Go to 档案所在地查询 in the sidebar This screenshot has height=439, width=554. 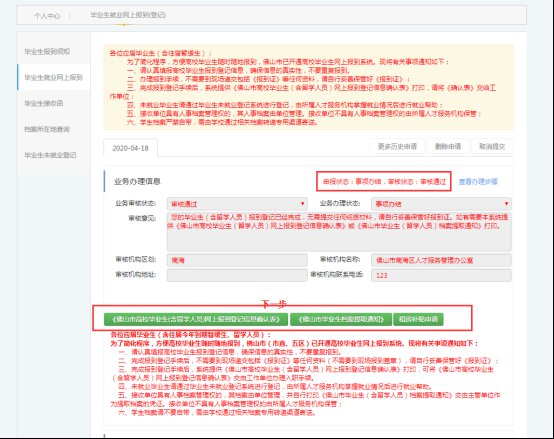pos(47,129)
